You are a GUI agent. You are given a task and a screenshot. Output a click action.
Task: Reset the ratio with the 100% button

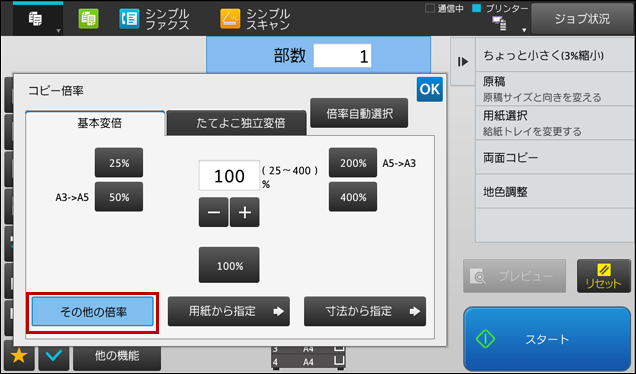(229, 265)
